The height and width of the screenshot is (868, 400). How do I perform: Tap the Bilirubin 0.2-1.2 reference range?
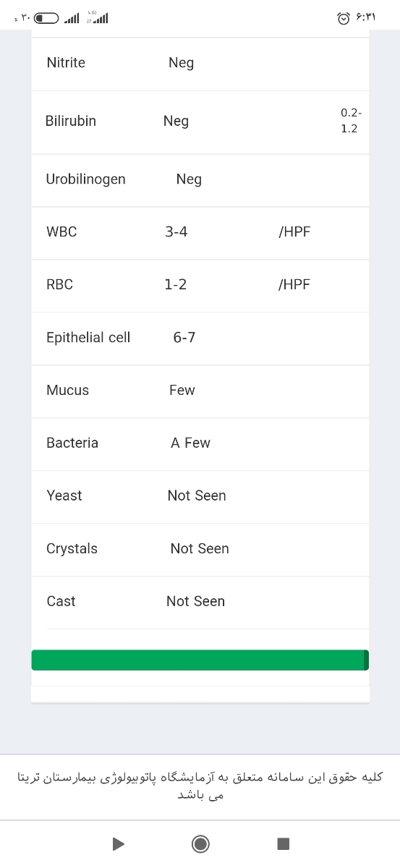point(350,121)
